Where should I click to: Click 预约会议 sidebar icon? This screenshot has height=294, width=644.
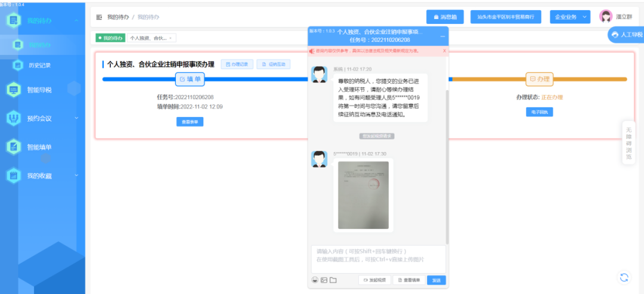pyautogui.click(x=14, y=118)
